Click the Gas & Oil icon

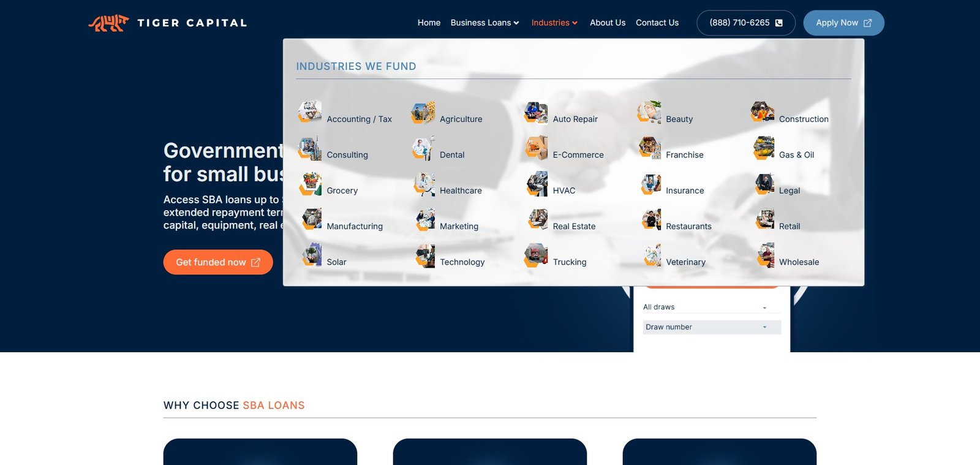[763, 148]
